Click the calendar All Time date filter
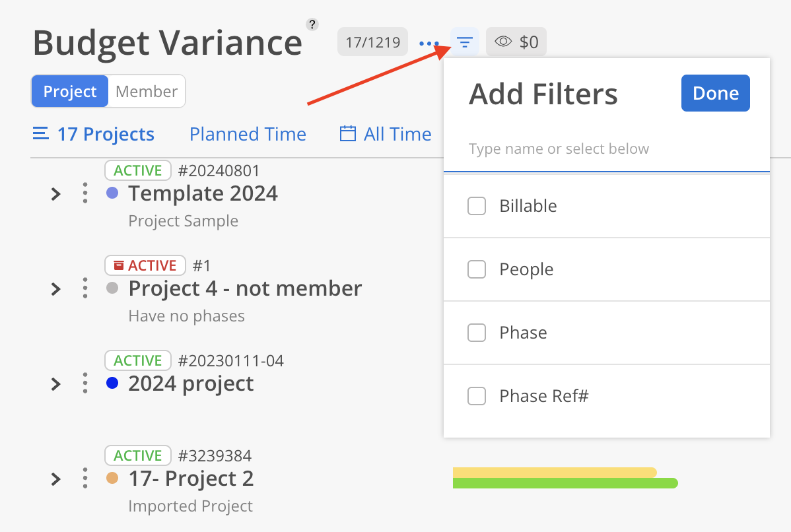 pos(386,134)
